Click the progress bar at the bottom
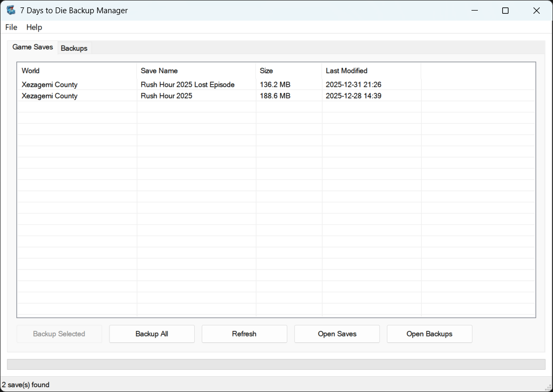The image size is (553, 392). pos(276,364)
